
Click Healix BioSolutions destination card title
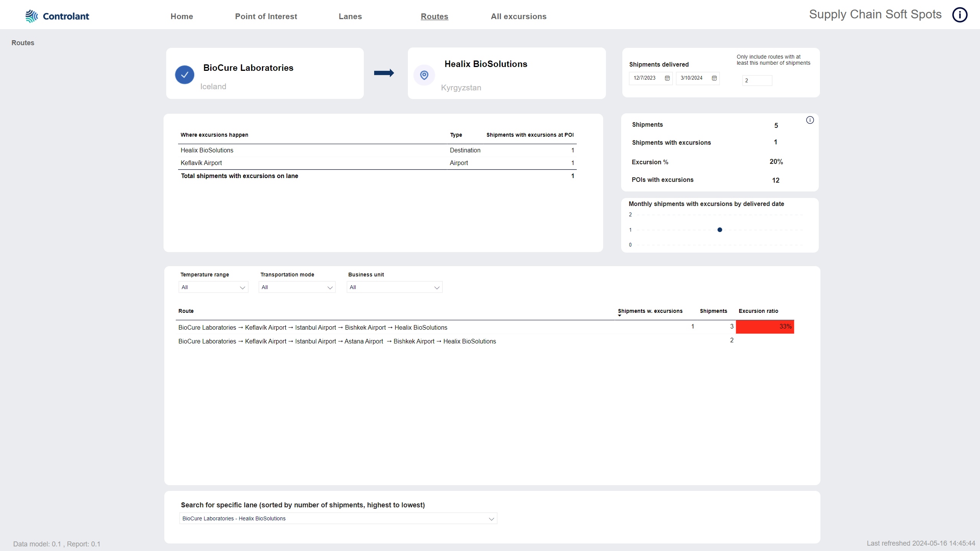point(486,64)
